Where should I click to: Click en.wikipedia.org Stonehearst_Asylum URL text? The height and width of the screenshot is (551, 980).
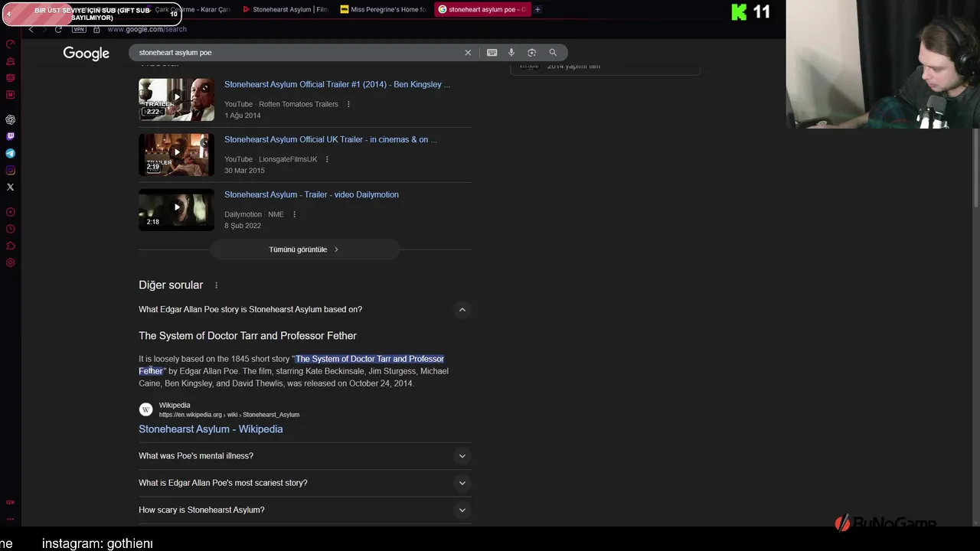[x=229, y=415]
